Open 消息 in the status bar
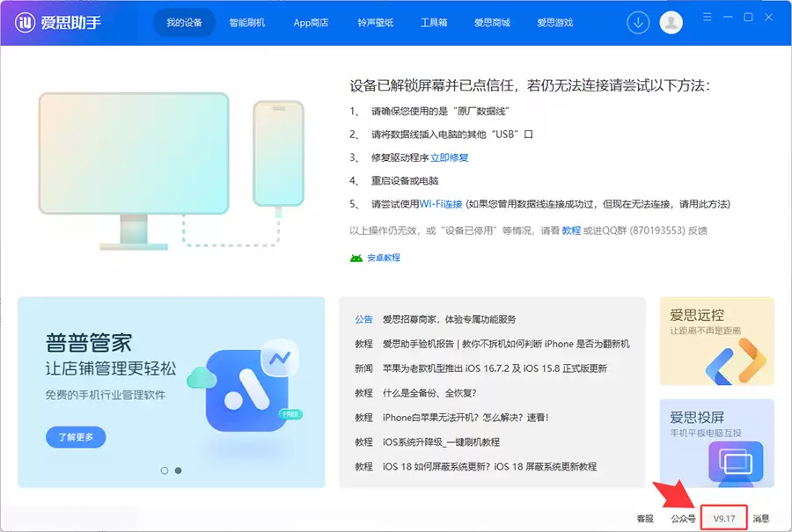Image resolution: width=792 pixels, height=532 pixels. pos(760,519)
